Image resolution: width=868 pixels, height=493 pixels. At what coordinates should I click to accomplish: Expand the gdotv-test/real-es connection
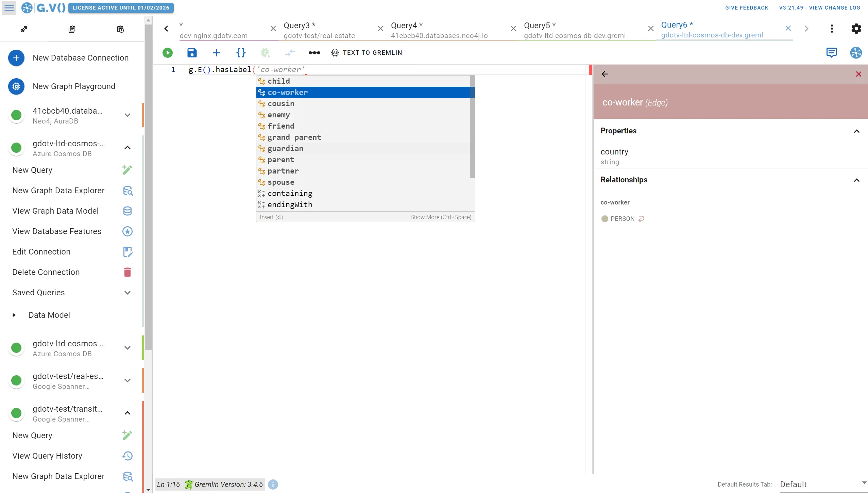[x=127, y=380]
